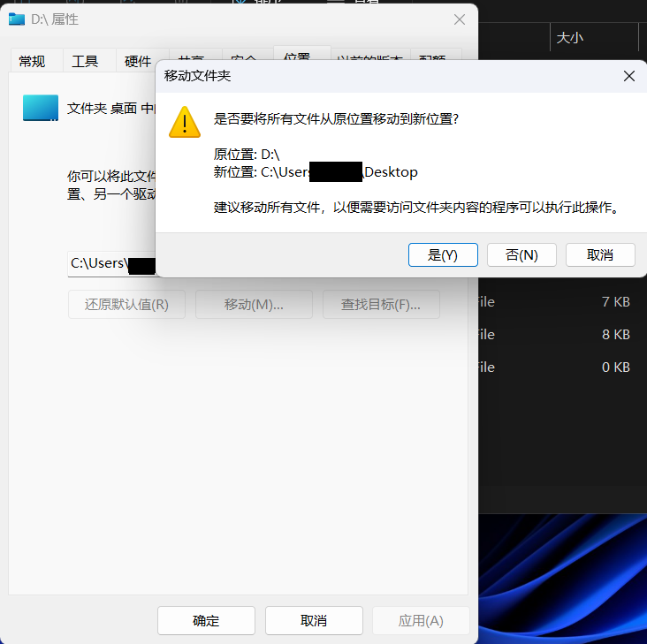The width and height of the screenshot is (647, 644).
Task: Close the D:\ 属性 window
Action: (460, 19)
